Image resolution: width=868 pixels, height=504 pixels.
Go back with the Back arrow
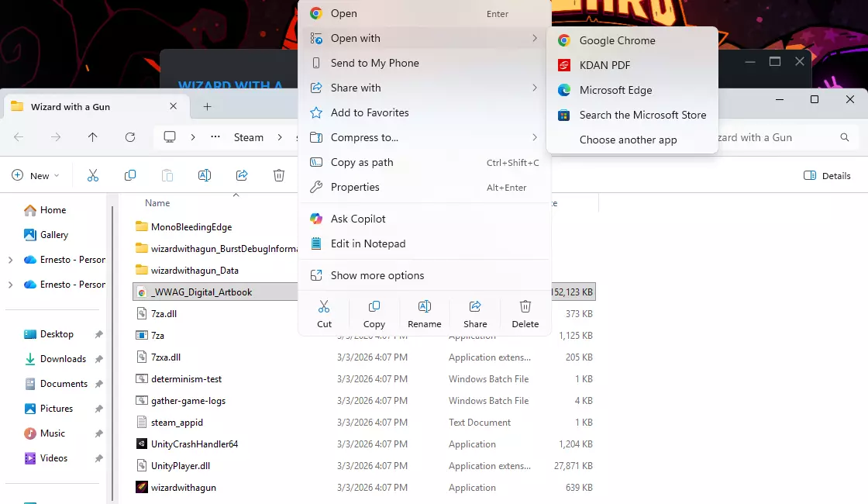(19, 137)
